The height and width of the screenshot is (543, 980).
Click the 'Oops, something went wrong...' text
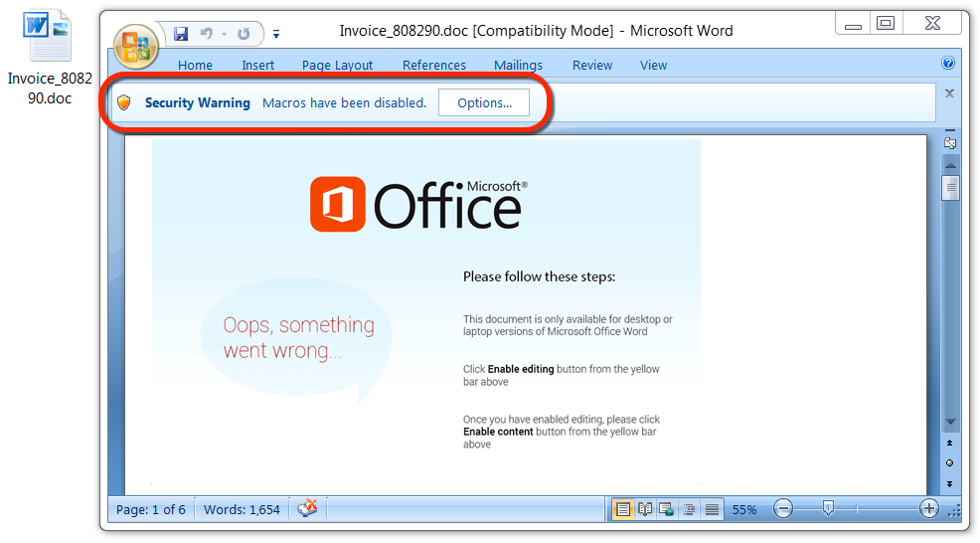pyautogui.click(x=298, y=337)
